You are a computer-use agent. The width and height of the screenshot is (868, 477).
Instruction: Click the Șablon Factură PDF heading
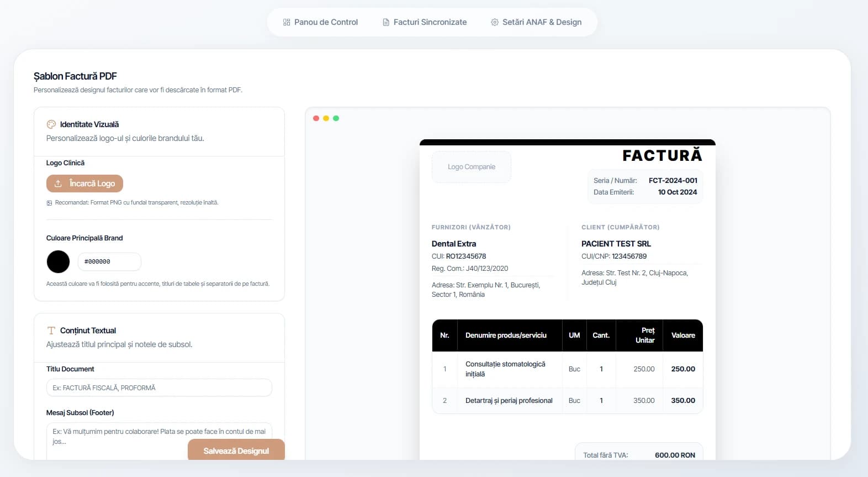[x=75, y=76]
